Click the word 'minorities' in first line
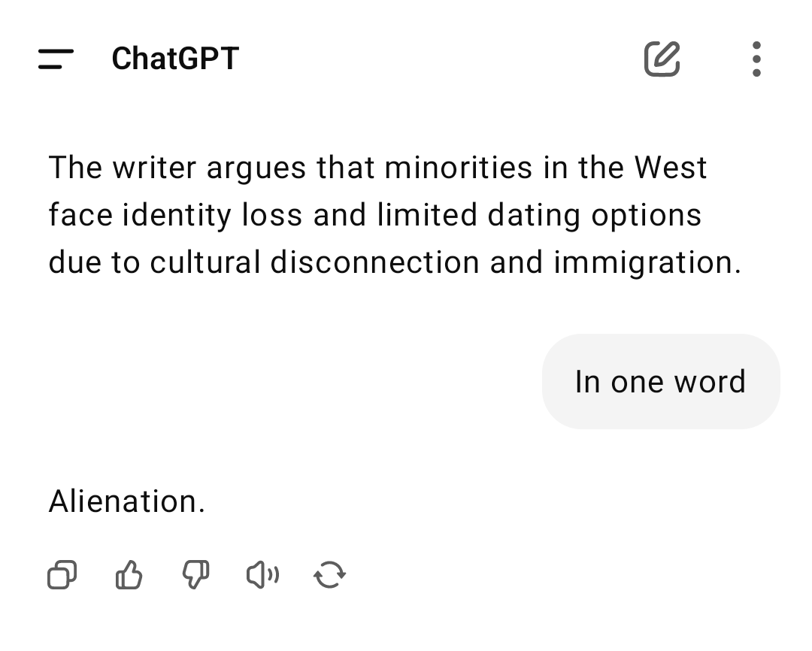The image size is (812, 651). pos(459,168)
